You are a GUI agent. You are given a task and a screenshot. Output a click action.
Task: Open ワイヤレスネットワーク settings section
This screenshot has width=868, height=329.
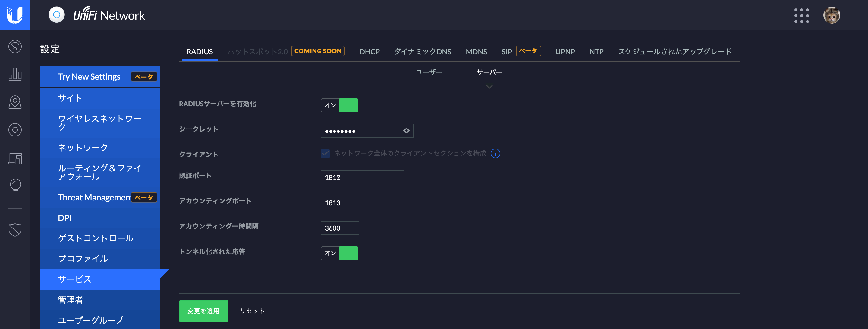(x=100, y=123)
